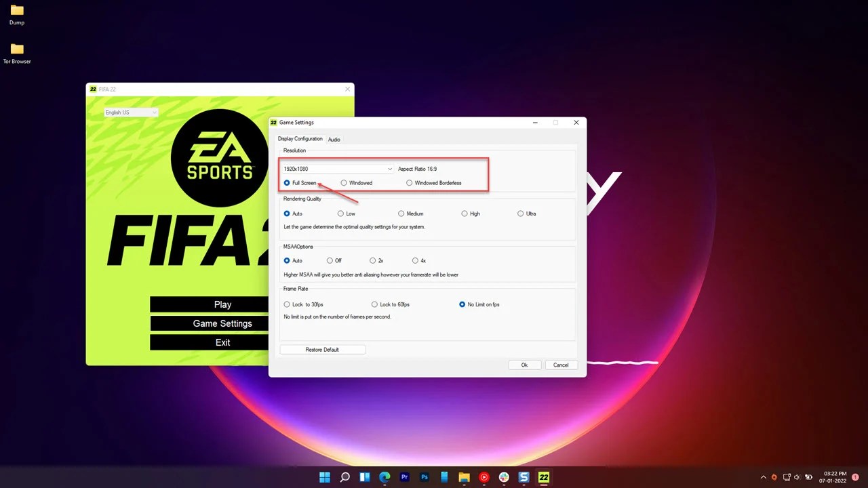Open the blue S app in taskbar
868x488 pixels.
pos(524,477)
